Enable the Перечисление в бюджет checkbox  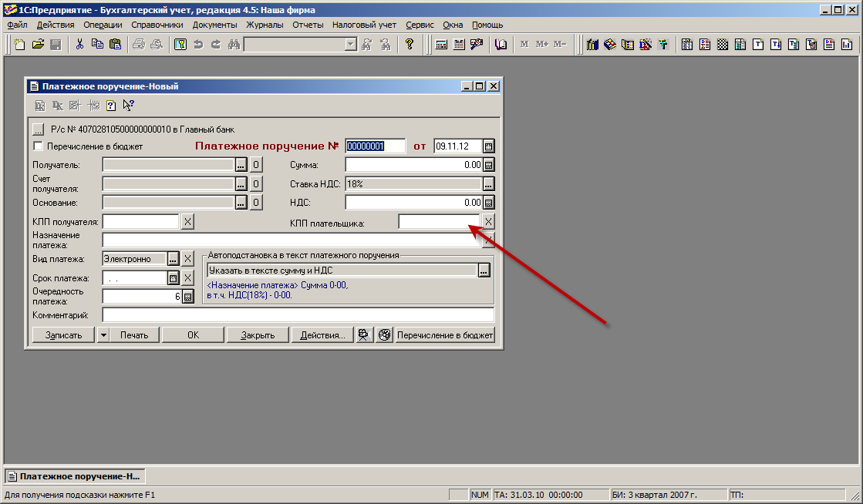[38, 146]
